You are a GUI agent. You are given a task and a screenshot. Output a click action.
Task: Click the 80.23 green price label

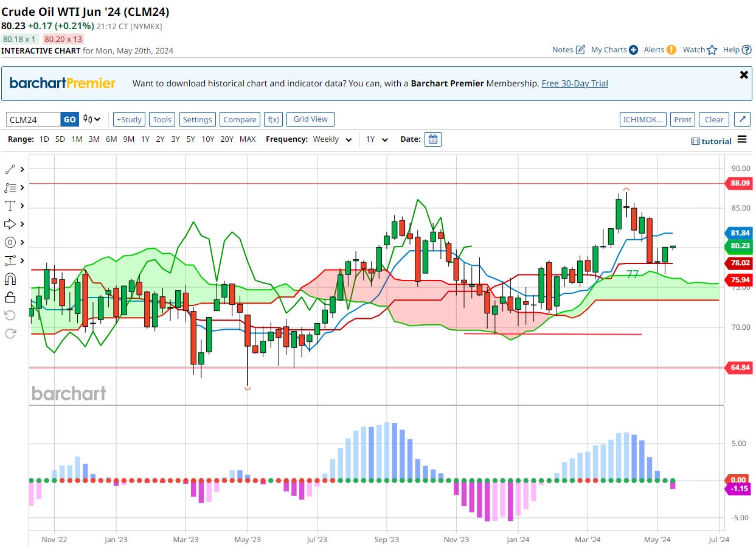[738, 246]
